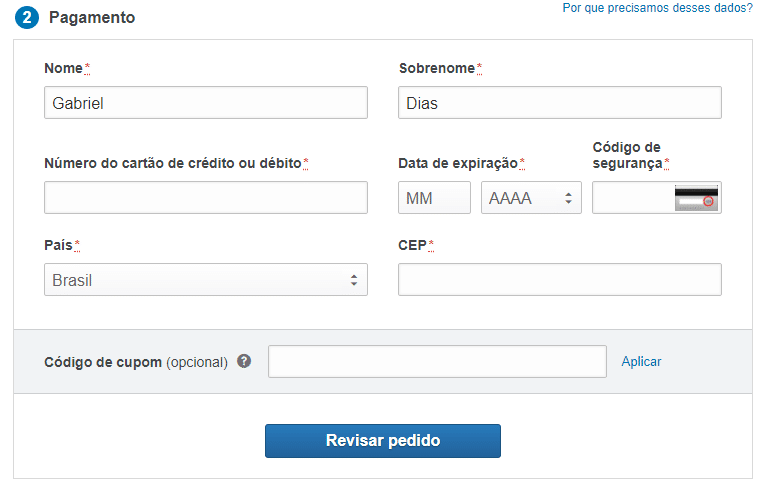766x492 pixels.
Task: Open the País Brasil dropdown
Action: [x=206, y=280]
